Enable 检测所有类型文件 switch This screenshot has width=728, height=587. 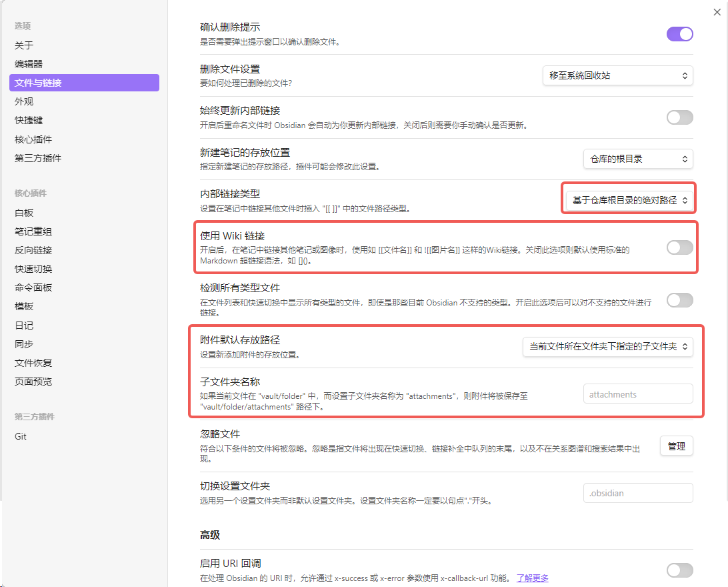[680, 300]
